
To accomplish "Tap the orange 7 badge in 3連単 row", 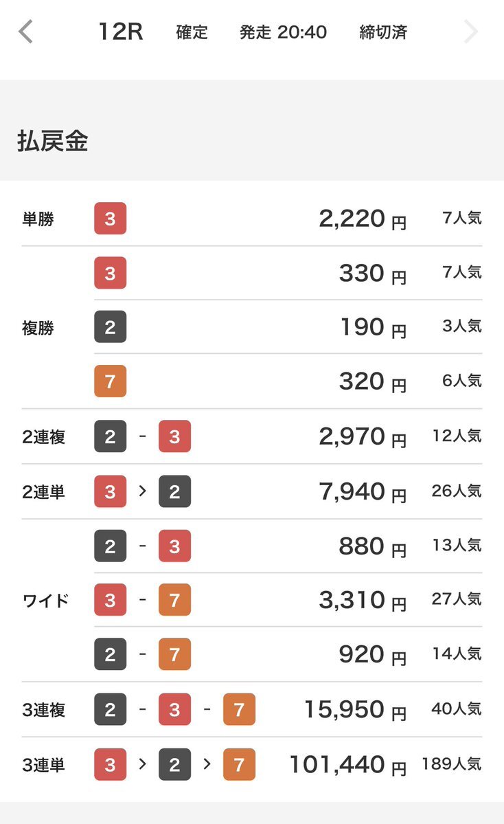I will click(x=240, y=764).
